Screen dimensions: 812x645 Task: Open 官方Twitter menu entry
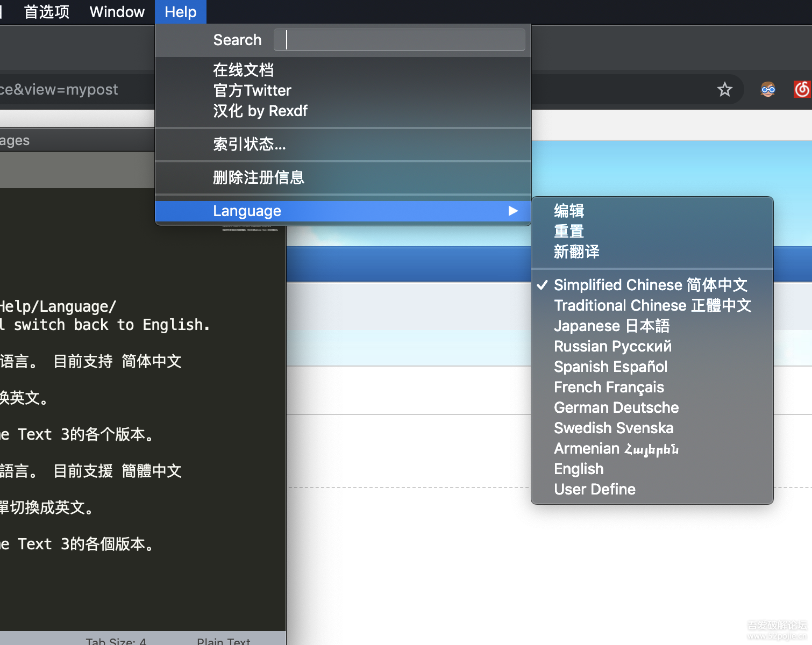[252, 90]
